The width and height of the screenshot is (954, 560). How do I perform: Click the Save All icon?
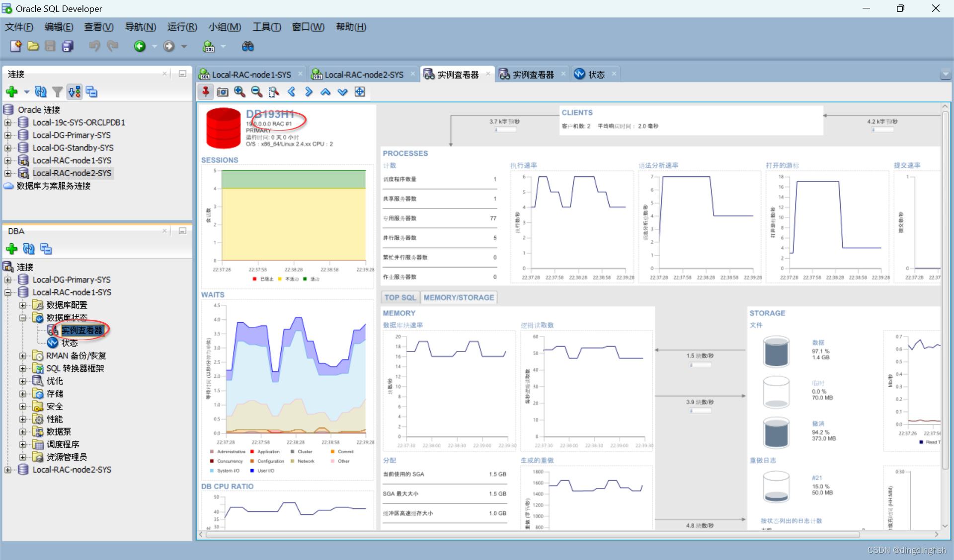coord(68,46)
